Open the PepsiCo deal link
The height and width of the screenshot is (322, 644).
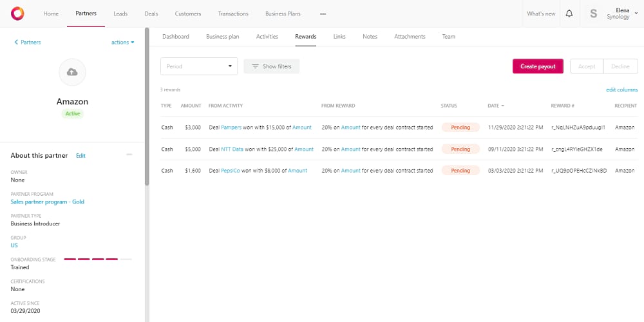[x=231, y=171]
